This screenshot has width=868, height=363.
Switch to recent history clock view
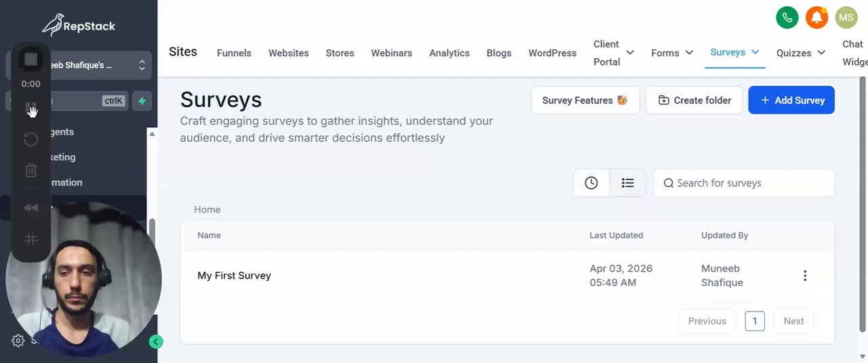tap(591, 183)
